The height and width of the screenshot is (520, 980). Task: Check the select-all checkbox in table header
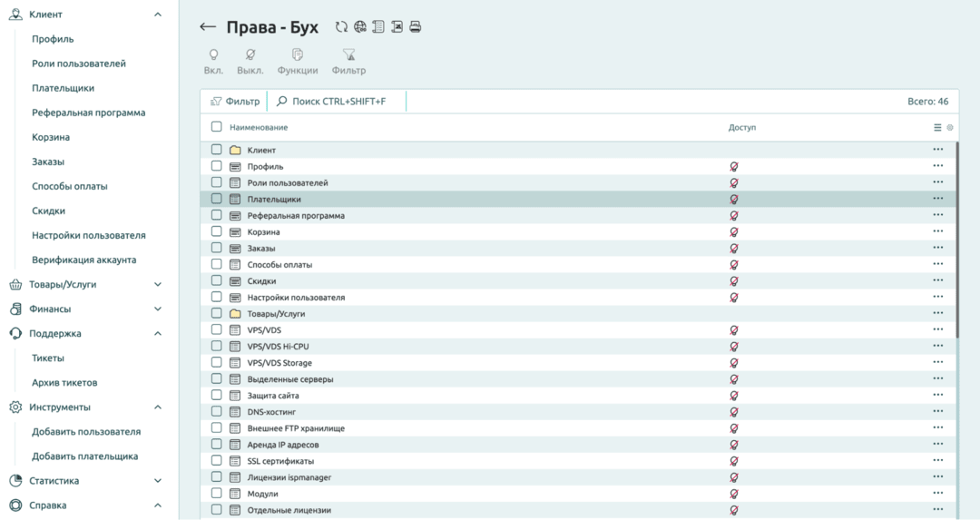coord(217,127)
